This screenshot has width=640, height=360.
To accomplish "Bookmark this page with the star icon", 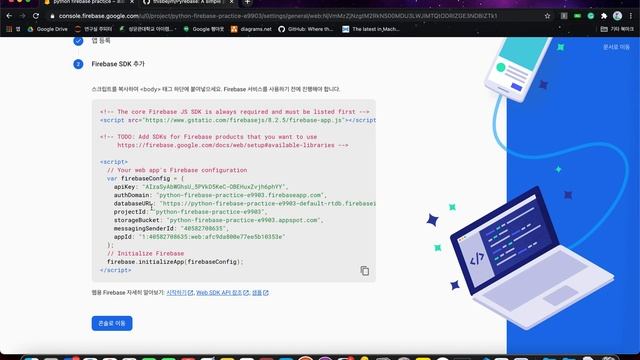I will pyautogui.click(x=547, y=16).
